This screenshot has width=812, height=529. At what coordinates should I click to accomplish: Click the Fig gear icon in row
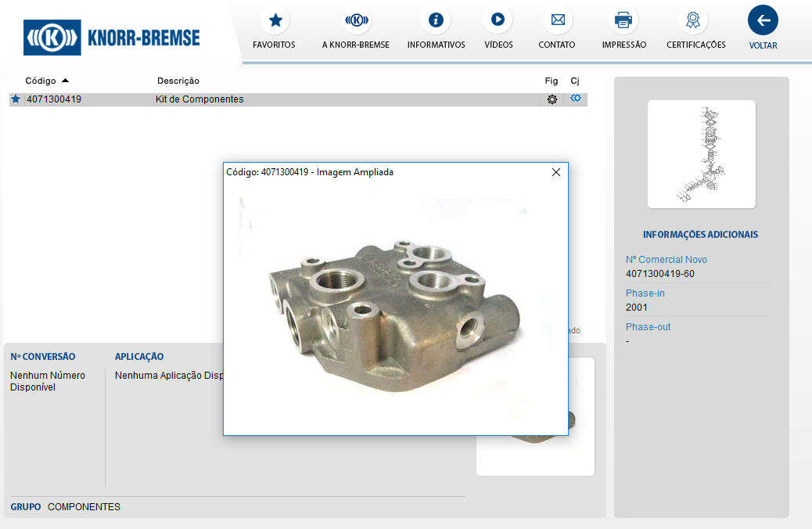[x=552, y=99]
